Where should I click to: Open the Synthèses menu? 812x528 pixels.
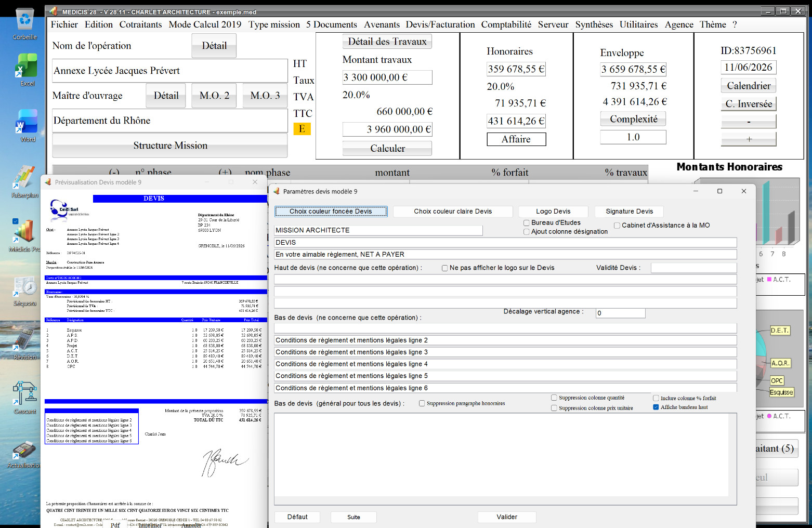[x=594, y=24]
